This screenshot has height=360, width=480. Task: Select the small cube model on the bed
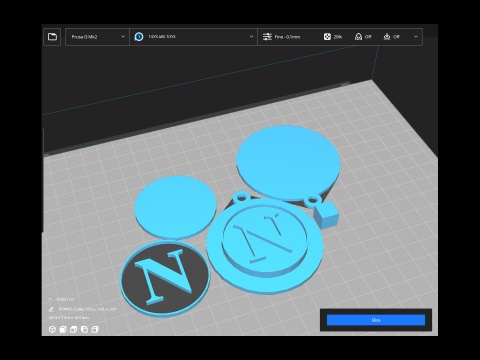[326, 214]
